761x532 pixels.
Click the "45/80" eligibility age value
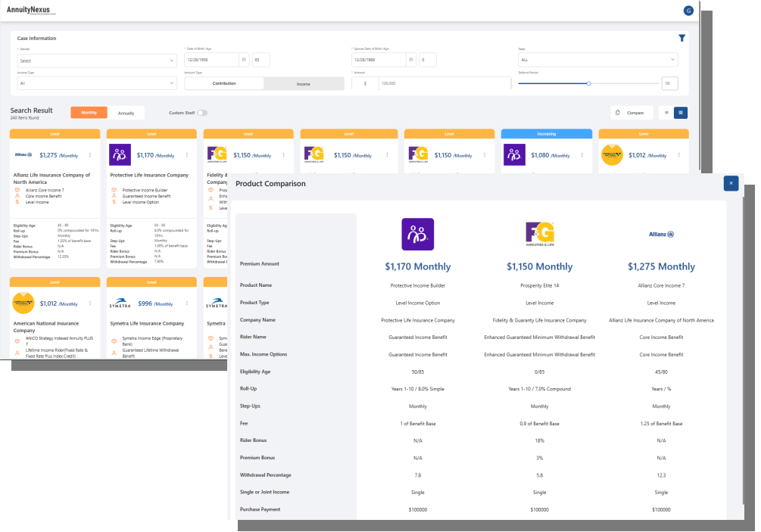[662, 372]
